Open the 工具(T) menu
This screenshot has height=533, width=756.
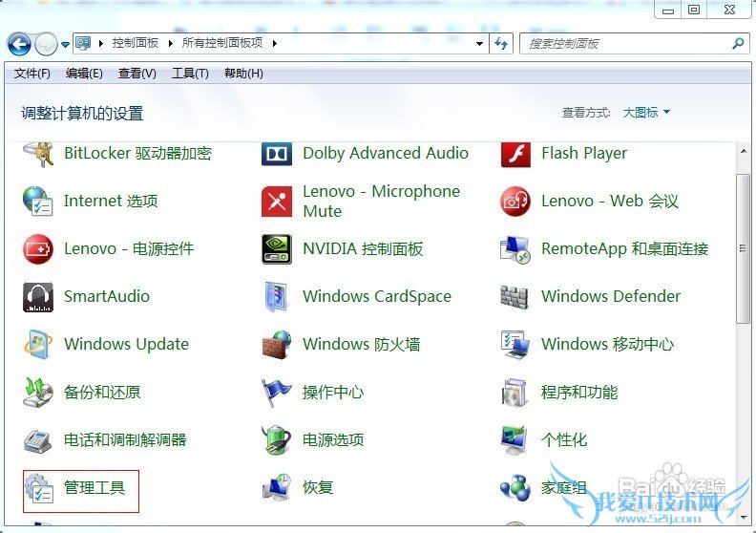(191, 74)
